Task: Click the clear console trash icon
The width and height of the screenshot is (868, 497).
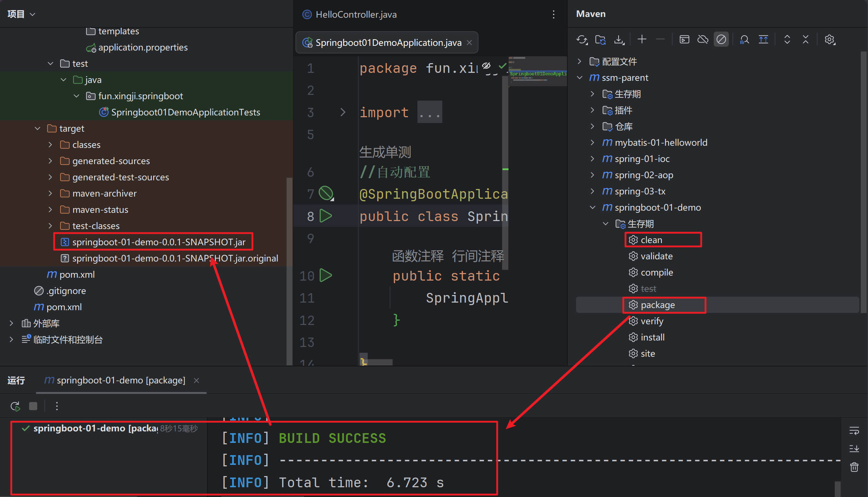Action: point(854,467)
